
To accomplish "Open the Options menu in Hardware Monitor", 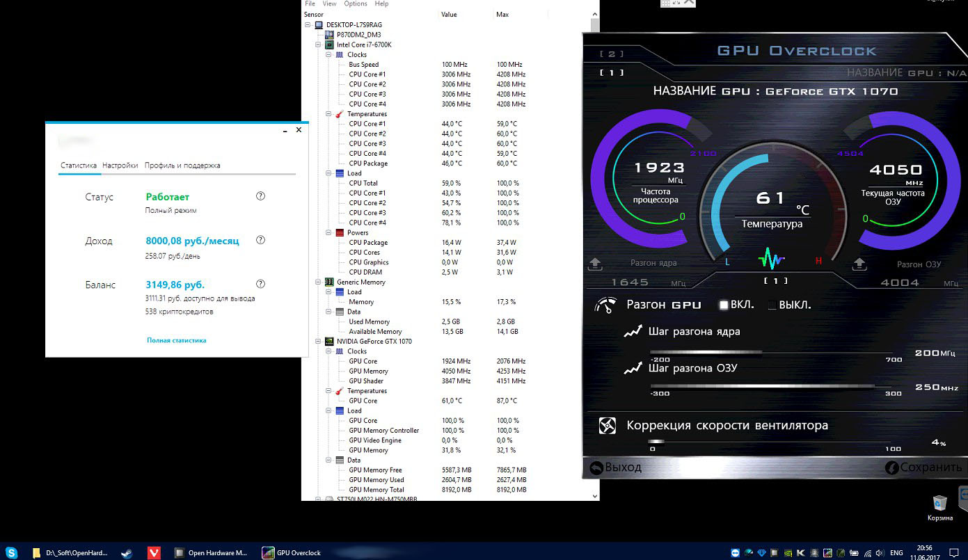I will click(355, 3).
